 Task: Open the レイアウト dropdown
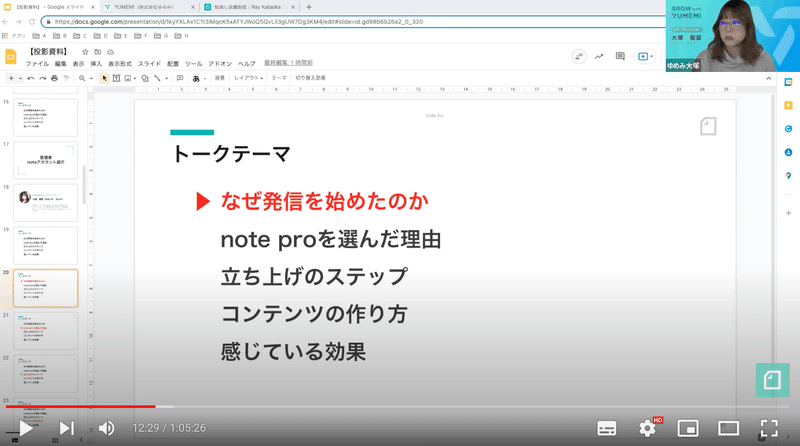click(248, 78)
